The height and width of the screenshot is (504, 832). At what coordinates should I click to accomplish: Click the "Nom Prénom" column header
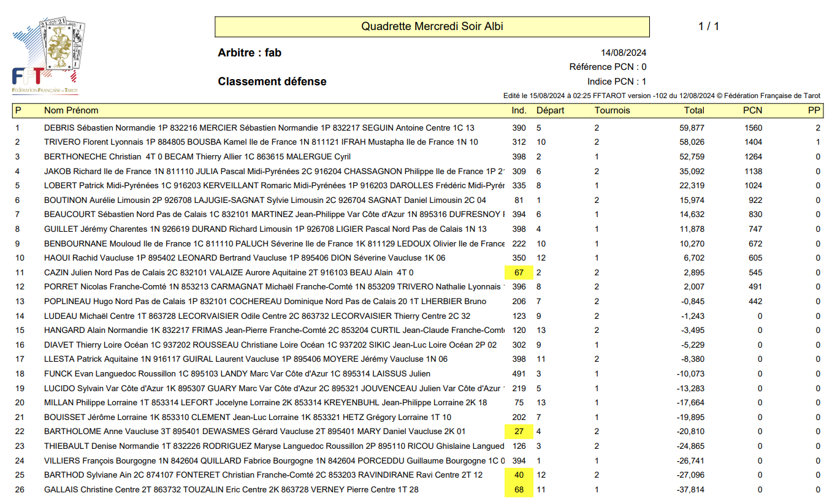click(x=71, y=110)
